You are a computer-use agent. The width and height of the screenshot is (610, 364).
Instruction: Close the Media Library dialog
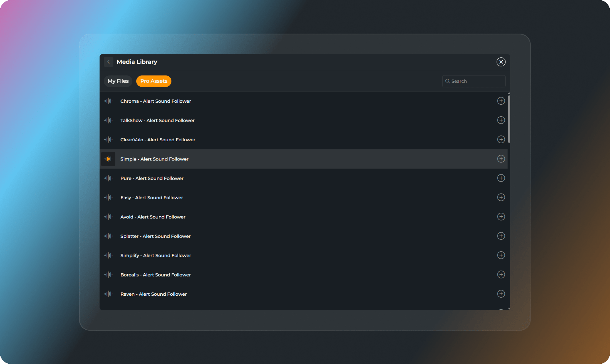[x=501, y=62]
